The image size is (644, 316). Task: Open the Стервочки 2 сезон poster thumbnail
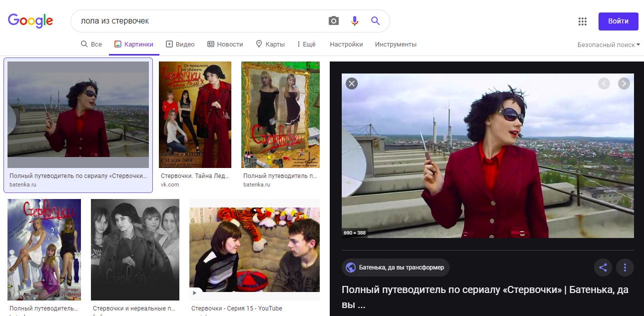coord(44,249)
